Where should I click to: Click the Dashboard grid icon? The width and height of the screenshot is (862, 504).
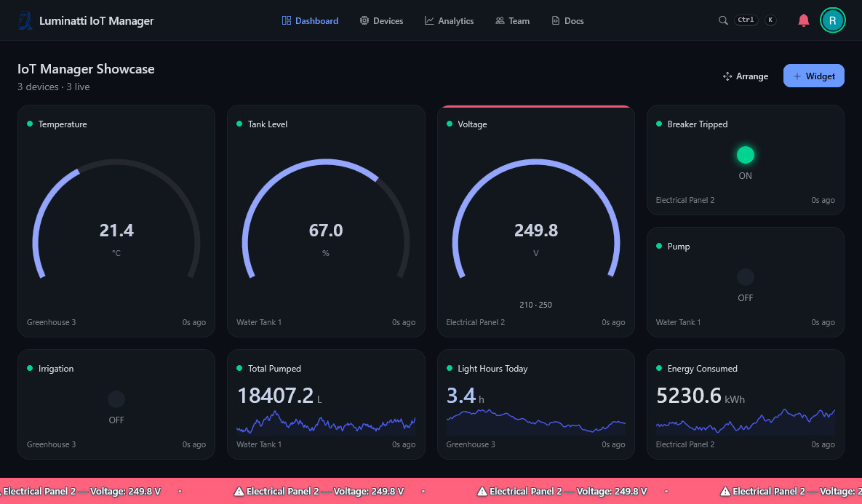287,20
